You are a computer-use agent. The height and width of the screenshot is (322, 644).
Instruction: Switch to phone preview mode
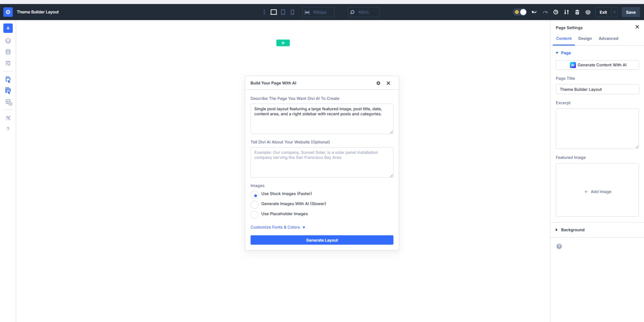coord(292,12)
